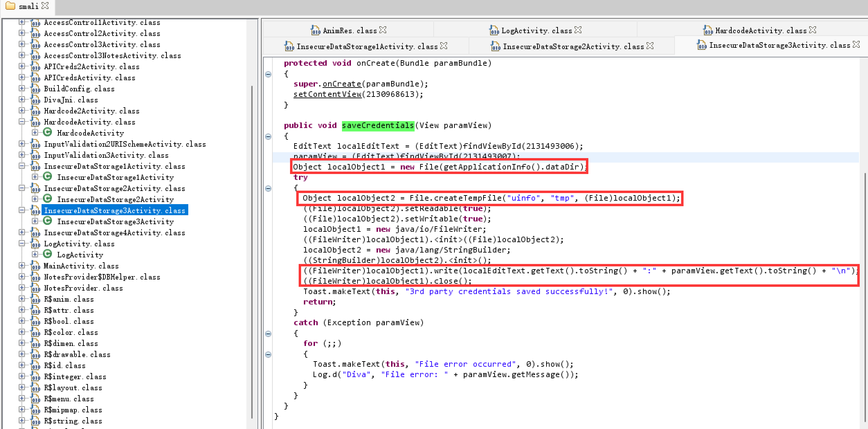Select AccessControl3Activity.class in tree

click(102, 44)
